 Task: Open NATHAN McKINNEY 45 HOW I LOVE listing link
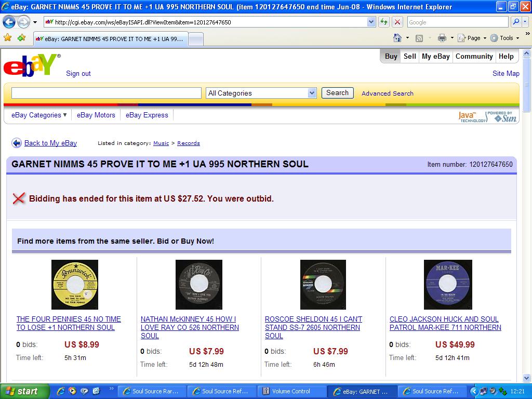click(190, 327)
